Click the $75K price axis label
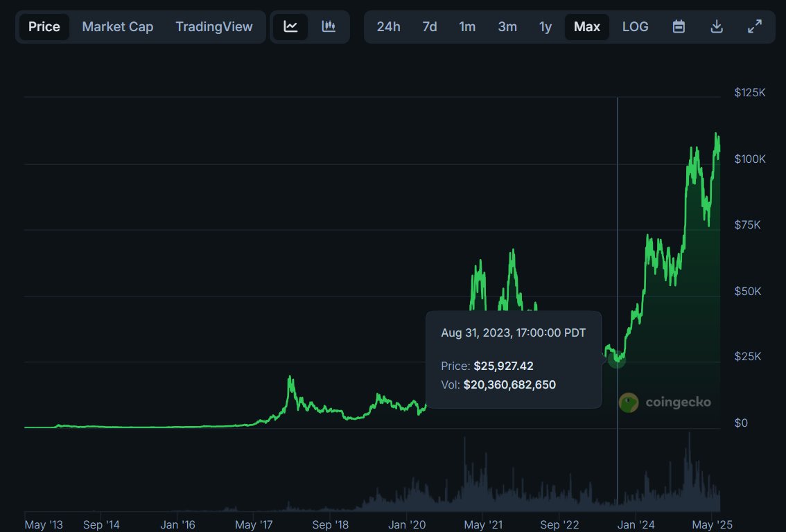786x532 pixels. [x=747, y=225]
